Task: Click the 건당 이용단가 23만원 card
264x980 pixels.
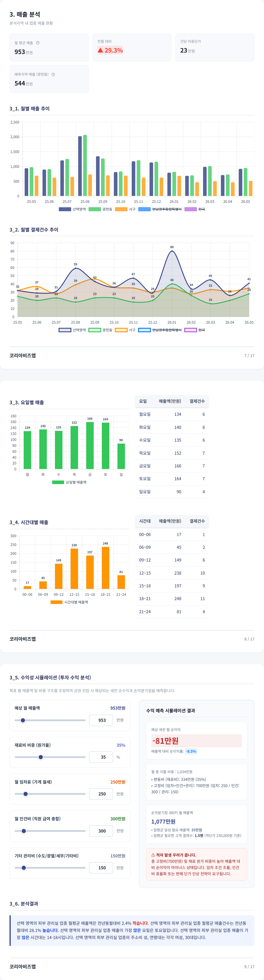Action: (215, 47)
